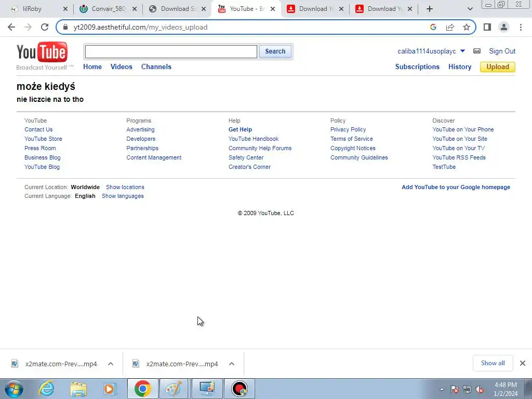This screenshot has height=399, width=532.
Task: View site information via lock icon
Action: (x=65, y=27)
